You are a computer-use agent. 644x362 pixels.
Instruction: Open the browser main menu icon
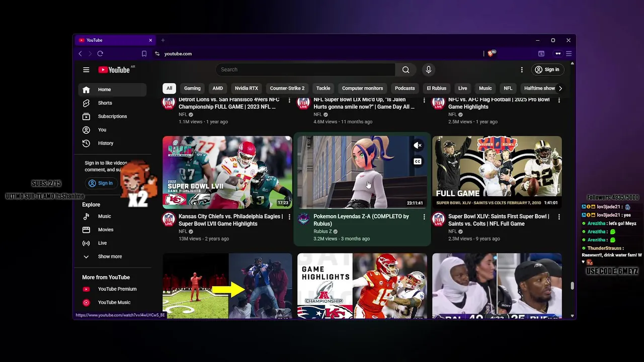(569, 54)
